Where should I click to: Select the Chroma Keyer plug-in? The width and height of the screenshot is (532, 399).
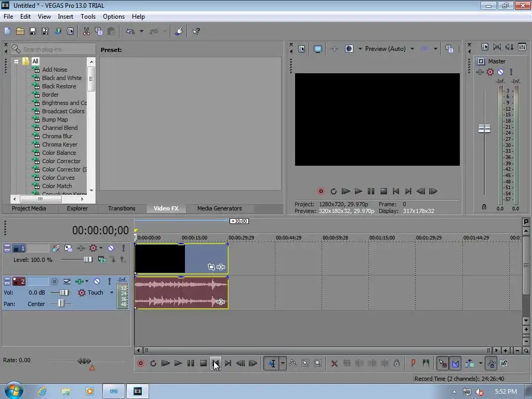point(60,144)
